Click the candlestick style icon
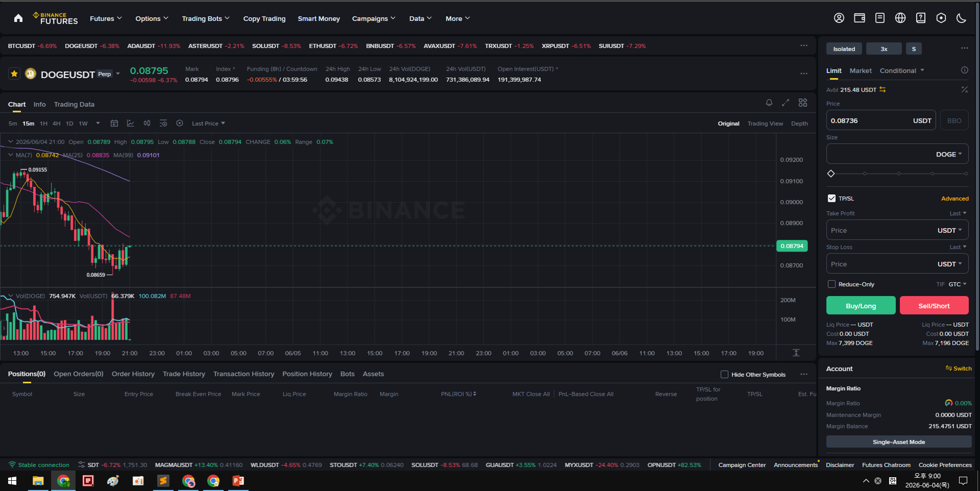Image resolution: width=980 pixels, height=491 pixels. pos(147,123)
